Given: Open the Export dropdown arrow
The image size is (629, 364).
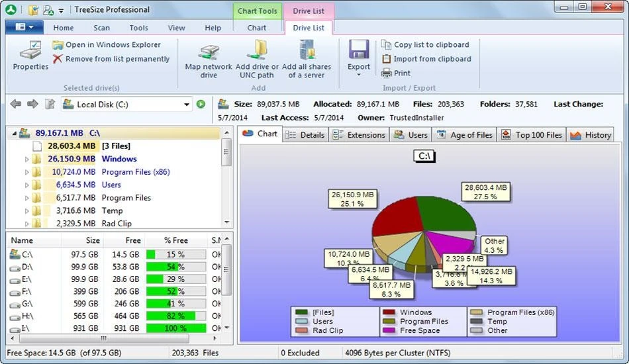Looking at the screenshot, I should pos(359,75).
